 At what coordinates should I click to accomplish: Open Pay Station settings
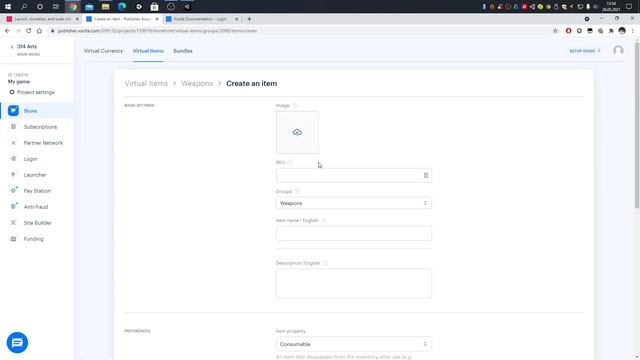tap(37, 191)
